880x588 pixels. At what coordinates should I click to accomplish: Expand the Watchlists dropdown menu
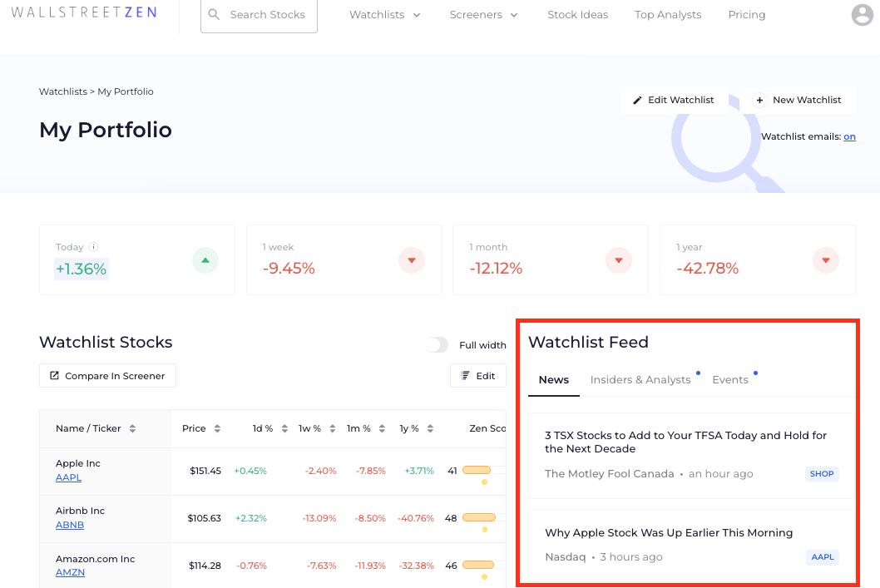384,15
